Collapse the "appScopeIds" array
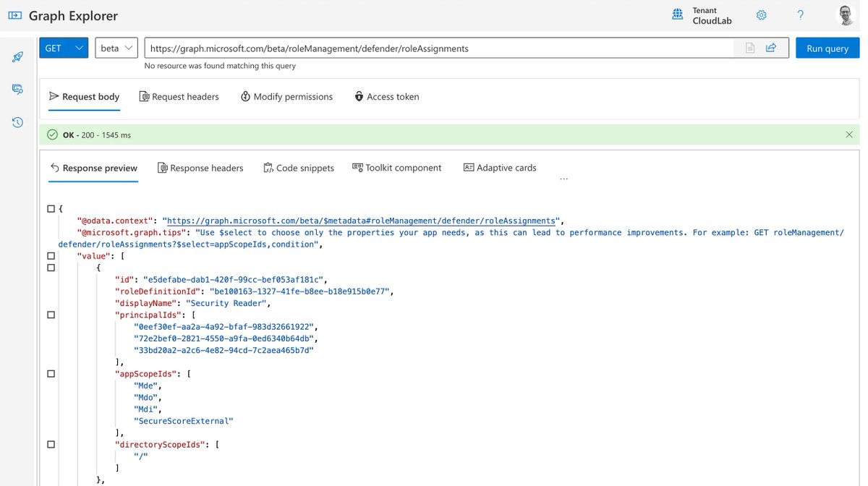 coord(51,374)
